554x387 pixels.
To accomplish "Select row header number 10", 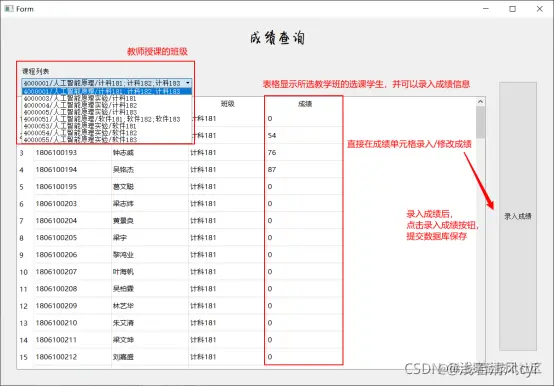I will tap(25, 272).
